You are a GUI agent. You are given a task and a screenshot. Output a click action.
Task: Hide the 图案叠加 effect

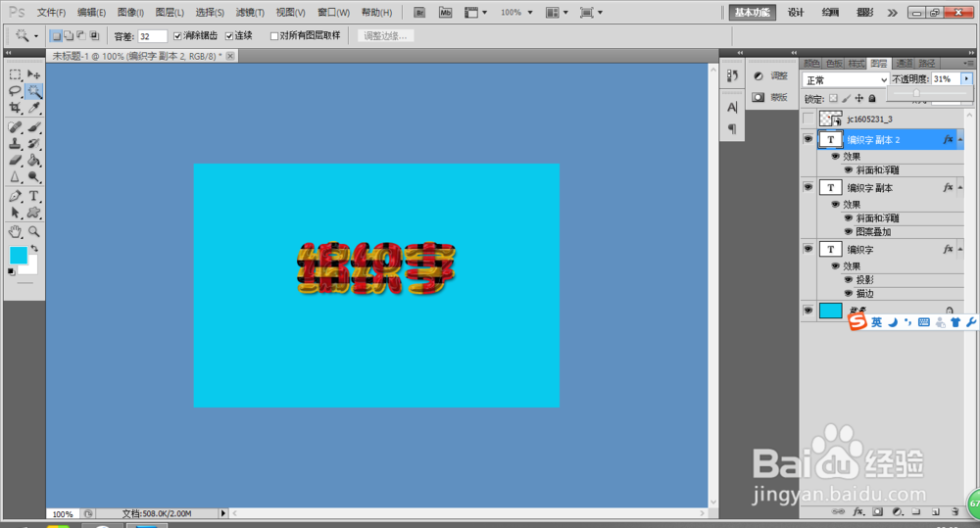coord(848,232)
